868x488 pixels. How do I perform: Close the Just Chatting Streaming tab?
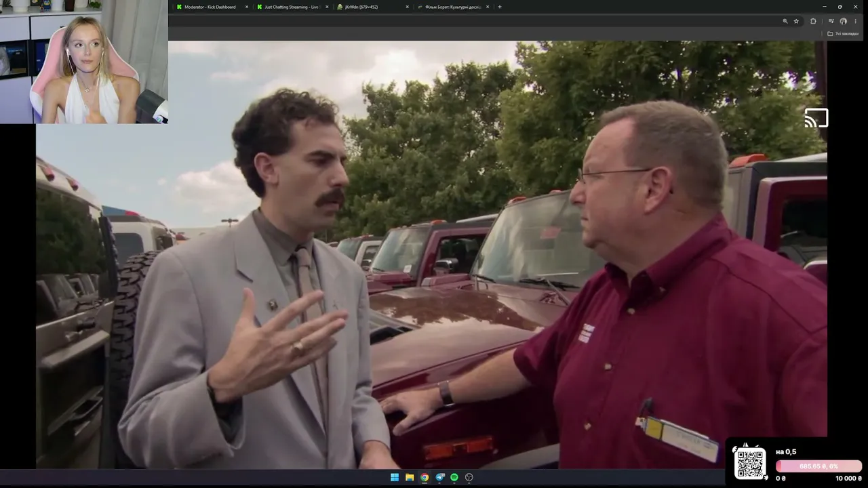click(327, 7)
